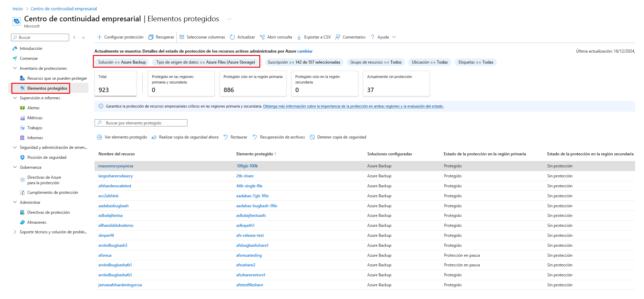Click the cambiar link

point(305,51)
